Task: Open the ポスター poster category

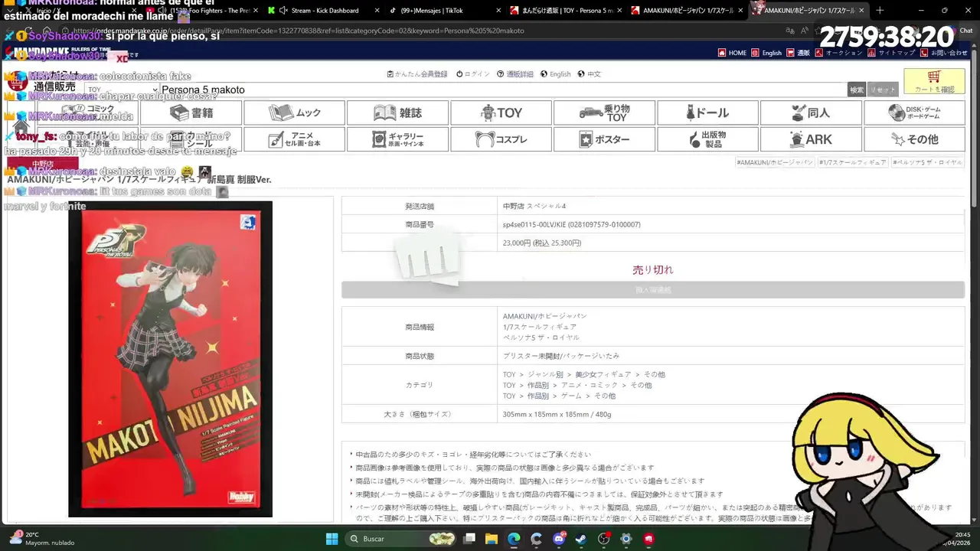Action: [x=604, y=139]
